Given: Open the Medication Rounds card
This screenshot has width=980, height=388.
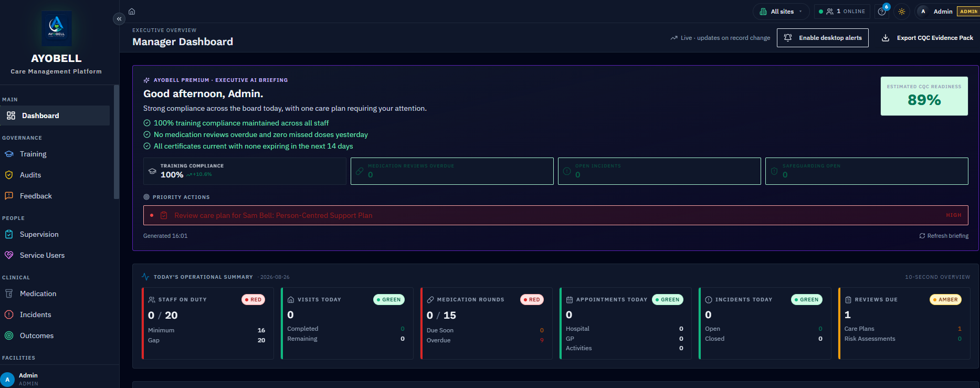Looking at the screenshot, I should point(487,323).
